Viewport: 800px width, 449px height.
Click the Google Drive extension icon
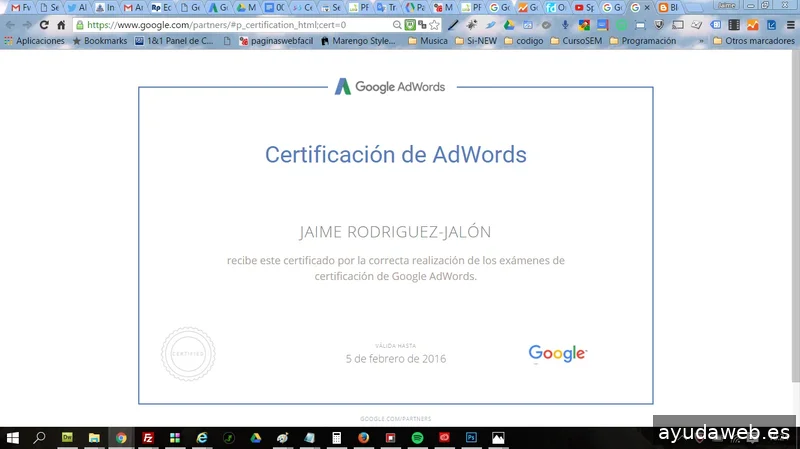tap(509, 24)
